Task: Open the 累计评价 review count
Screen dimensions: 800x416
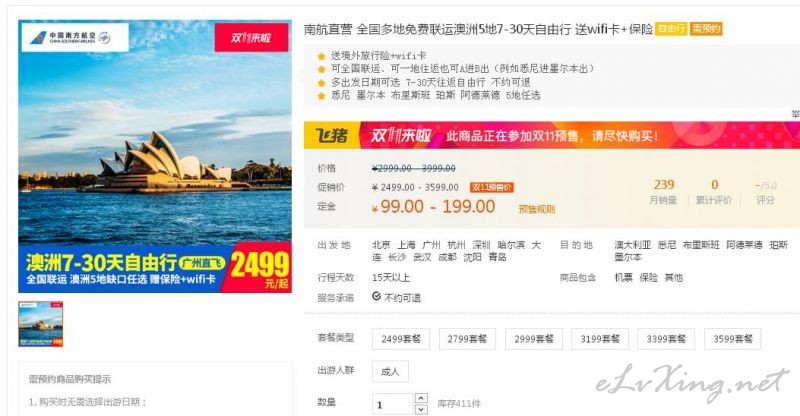Action: [x=714, y=192]
